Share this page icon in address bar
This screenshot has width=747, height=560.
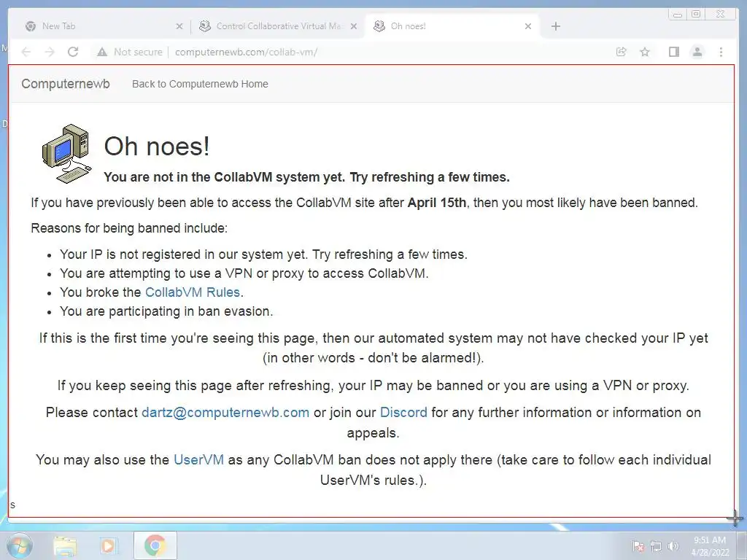[x=622, y=52]
